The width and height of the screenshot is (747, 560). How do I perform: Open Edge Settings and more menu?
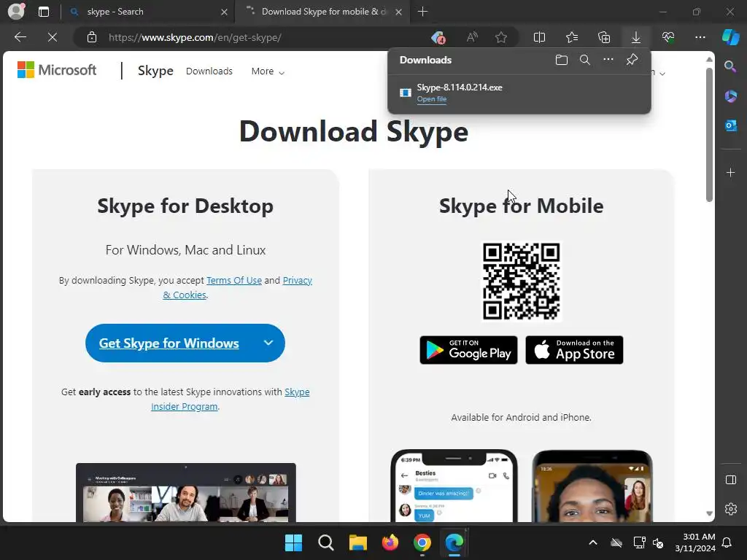tap(700, 37)
